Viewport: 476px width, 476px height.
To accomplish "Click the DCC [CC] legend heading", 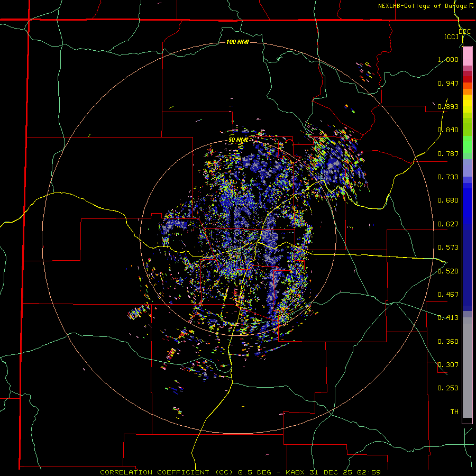I will click(457, 34).
